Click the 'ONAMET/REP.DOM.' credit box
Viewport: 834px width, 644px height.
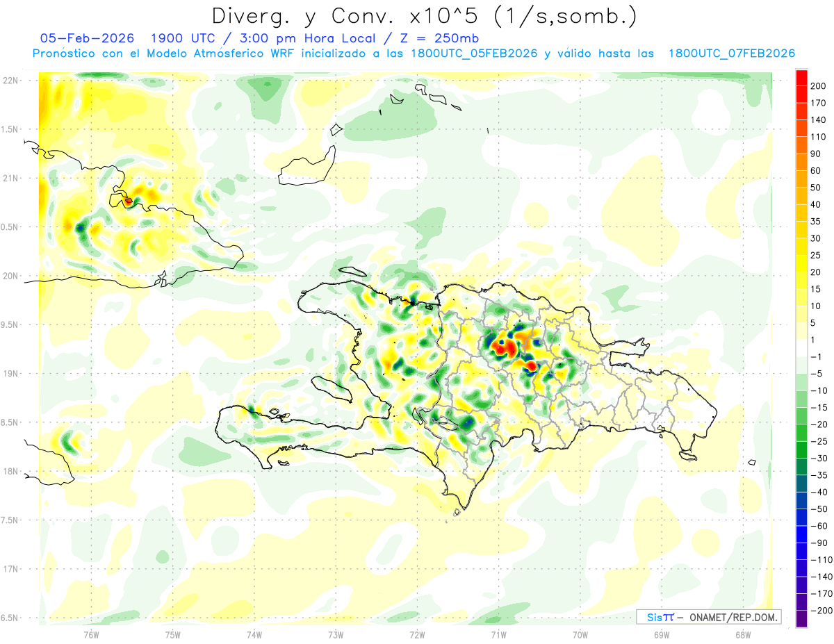pos(709,617)
